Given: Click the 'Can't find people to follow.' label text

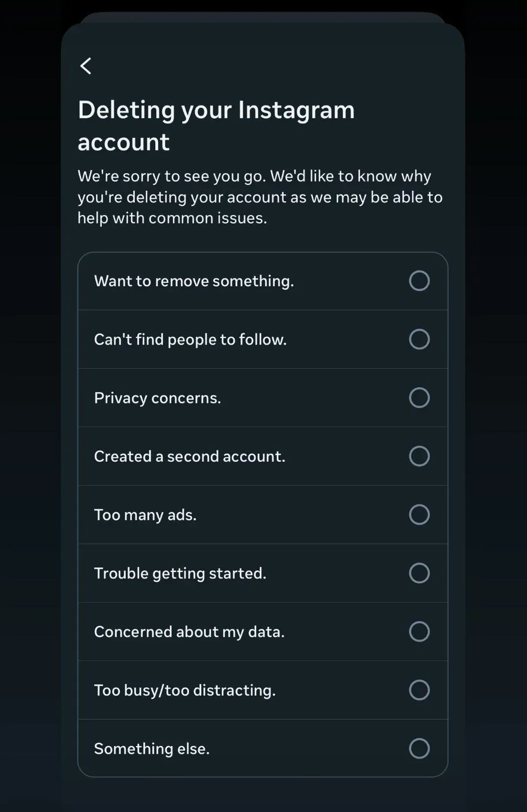Looking at the screenshot, I should point(190,340).
